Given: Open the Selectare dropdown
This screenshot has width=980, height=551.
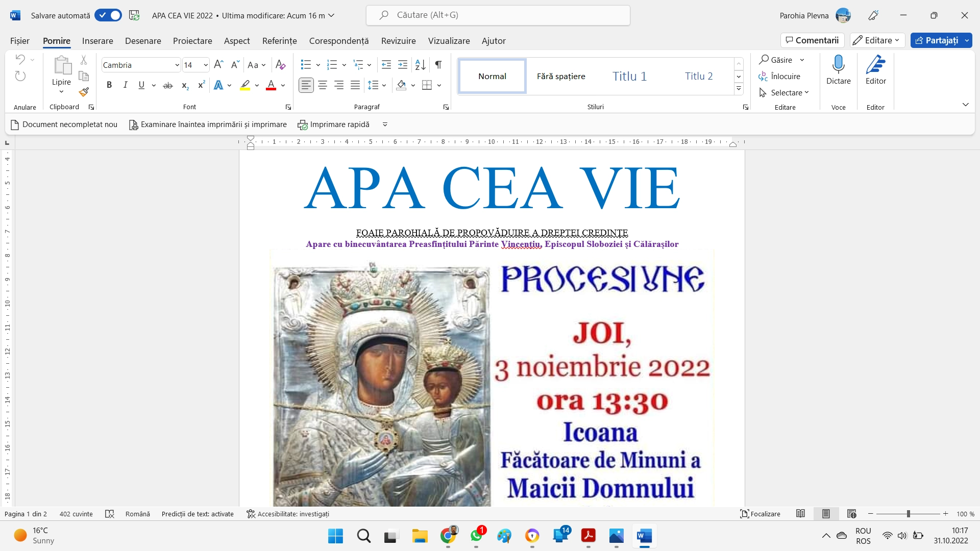Looking at the screenshot, I should point(784,92).
